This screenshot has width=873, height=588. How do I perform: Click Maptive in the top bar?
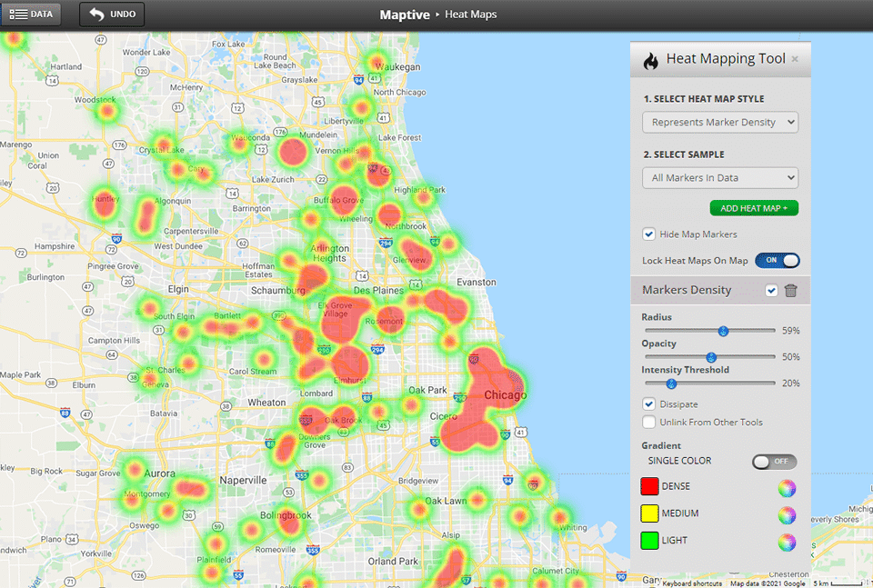pyautogui.click(x=404, y=14)
